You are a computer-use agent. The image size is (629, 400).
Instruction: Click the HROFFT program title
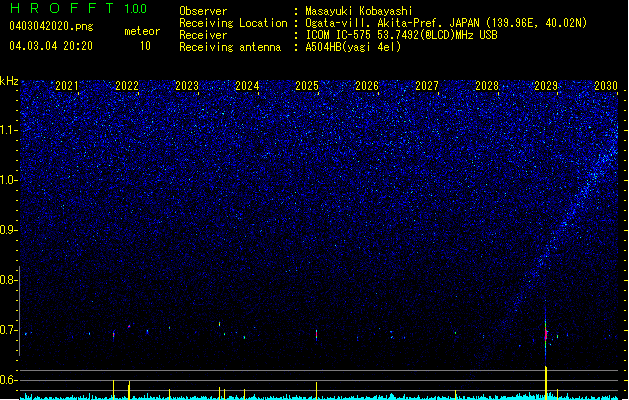[x=62, y=8]
